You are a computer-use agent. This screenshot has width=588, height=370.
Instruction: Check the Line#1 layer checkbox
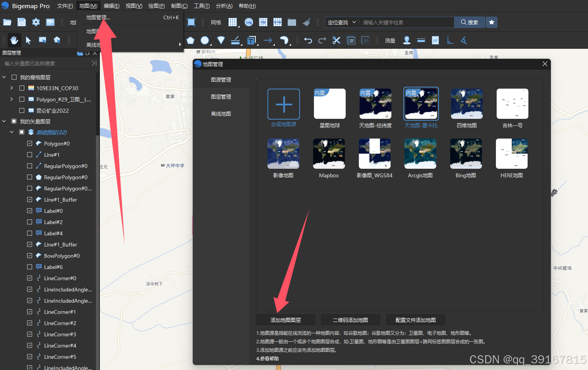point(29,154)
